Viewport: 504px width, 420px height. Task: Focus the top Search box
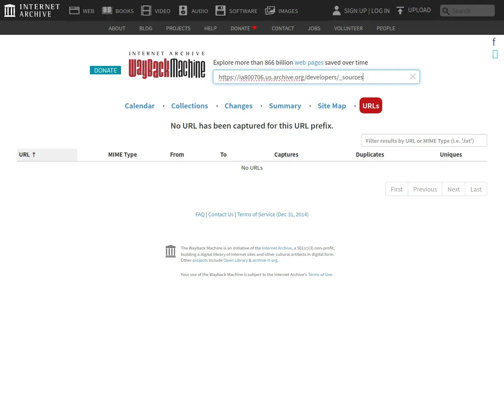pos(467,10)
